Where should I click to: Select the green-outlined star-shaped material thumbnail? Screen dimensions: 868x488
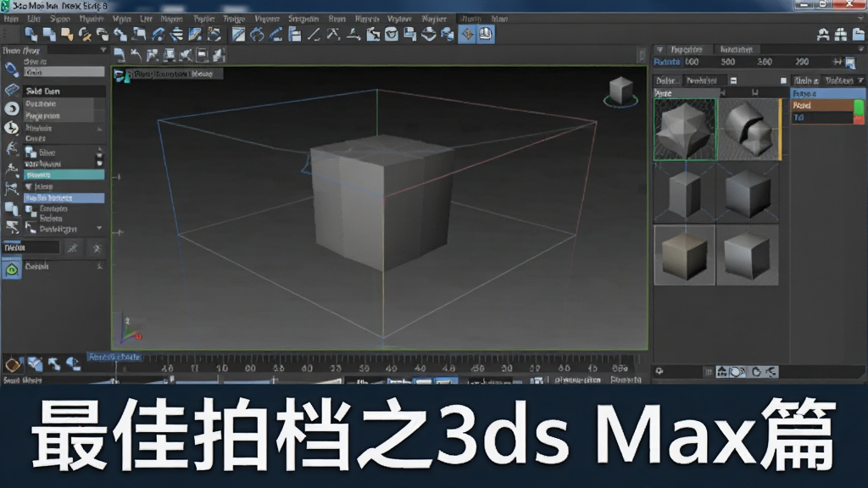(x=685, y=130)
